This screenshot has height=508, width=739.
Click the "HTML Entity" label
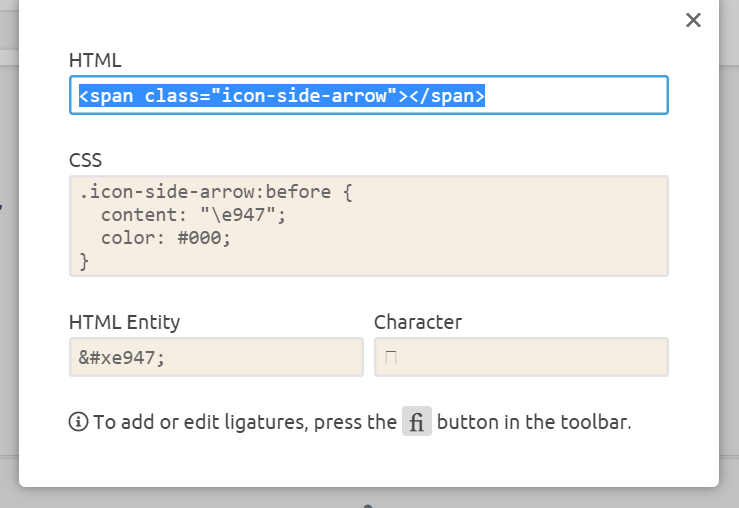(124, 322)
